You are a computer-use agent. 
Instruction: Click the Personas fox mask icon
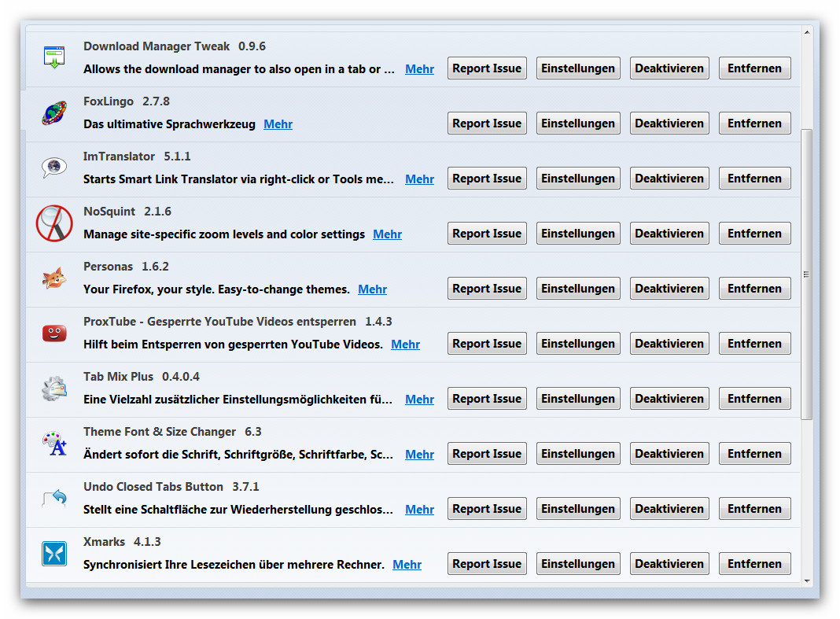[54, 278]
